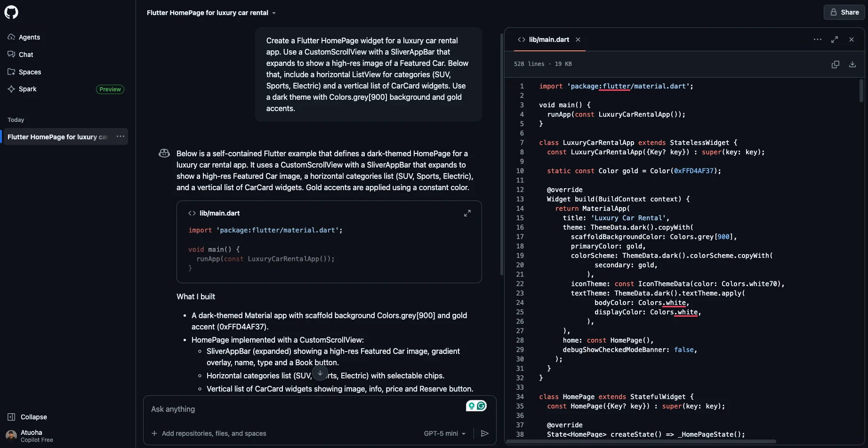The image size is (868, 448).
Task: Open more options for the file panel
Action: point(817,40)
